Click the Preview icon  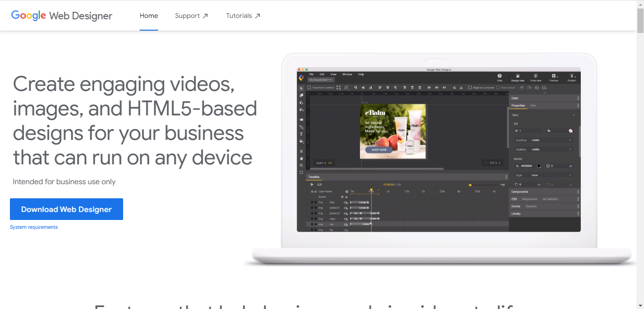554,76
